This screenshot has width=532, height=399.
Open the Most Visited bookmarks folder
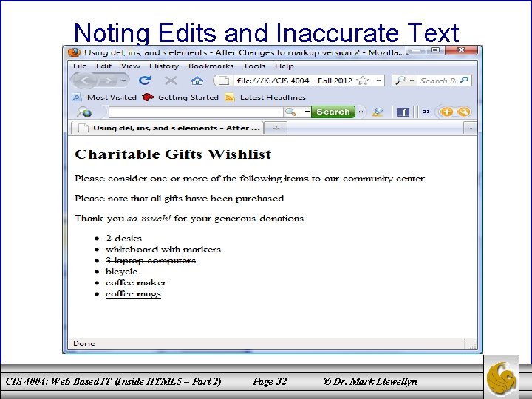click(x=104, y=98)
